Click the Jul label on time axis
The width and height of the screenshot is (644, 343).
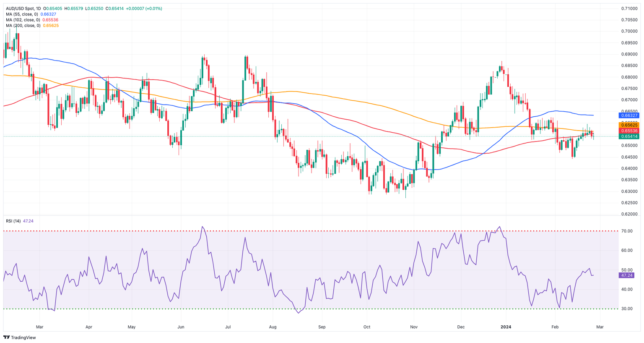point(228,327)
